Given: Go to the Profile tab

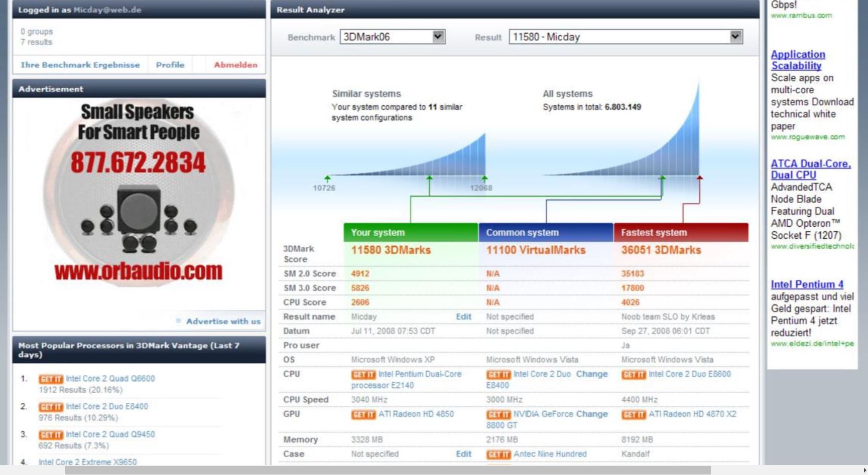Looking at the screenshot, I should tap(170, 65).
